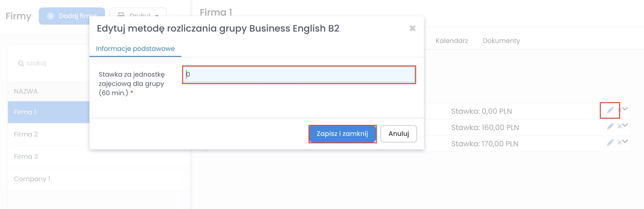Click pencil edit icon for 170,00 PLN rate

(x=610, y=143)
